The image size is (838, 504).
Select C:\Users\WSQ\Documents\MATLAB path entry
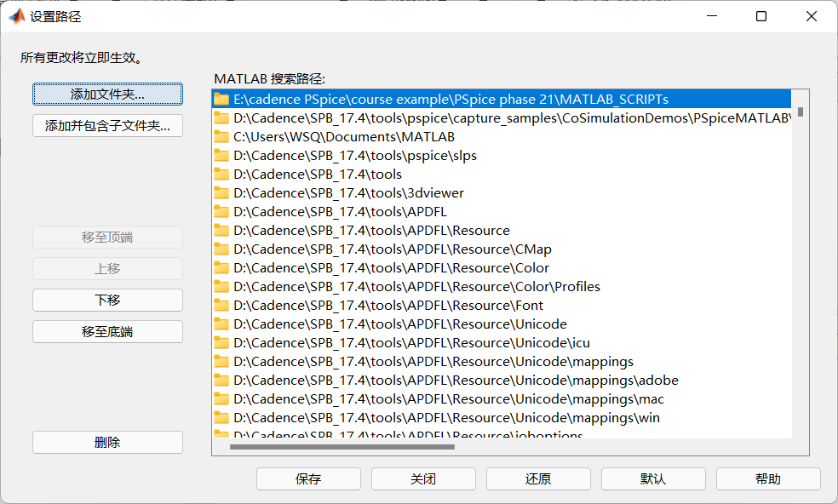click(x=502, y=137)
